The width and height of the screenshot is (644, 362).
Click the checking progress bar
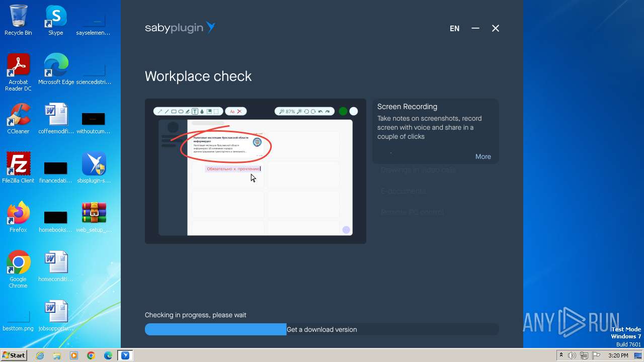pyautogui.click(x=322, y=329)
